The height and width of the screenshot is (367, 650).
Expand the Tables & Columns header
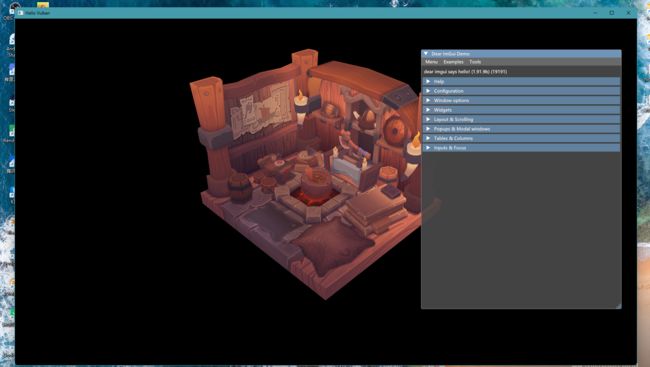521,138
